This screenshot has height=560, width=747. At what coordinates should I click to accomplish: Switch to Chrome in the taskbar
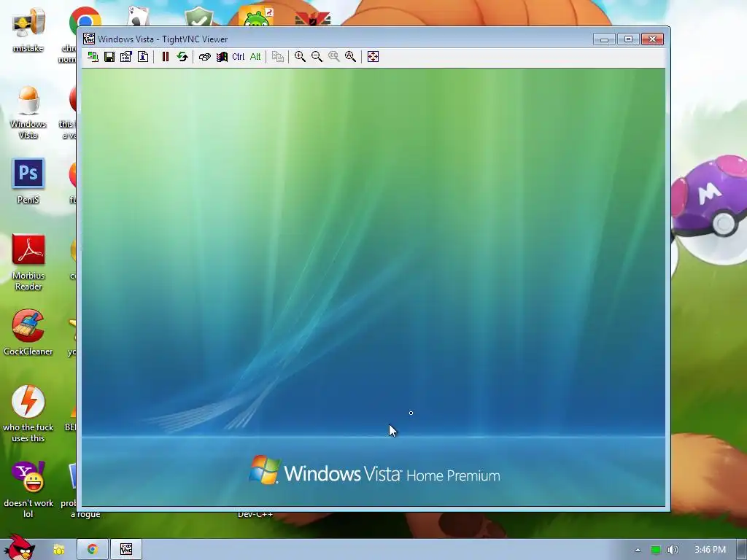click(x=93, y=550)
